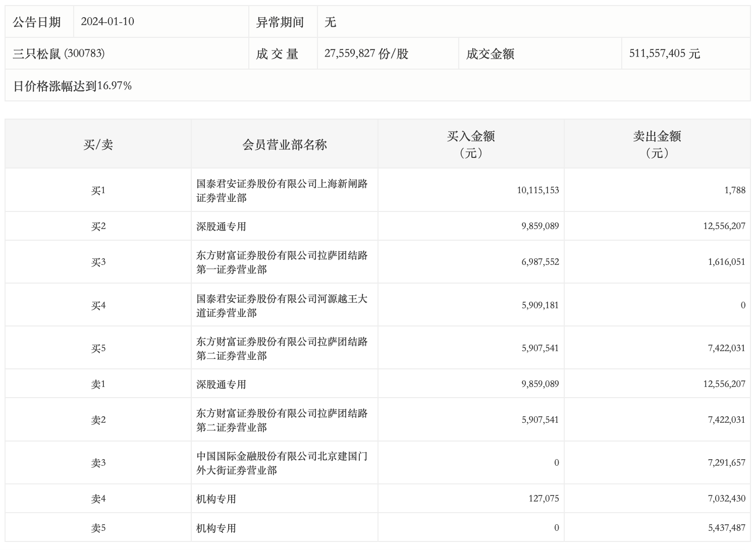Select the date 2024-01-10
This screenshot has height=550, width=756.
coord(107,22)
